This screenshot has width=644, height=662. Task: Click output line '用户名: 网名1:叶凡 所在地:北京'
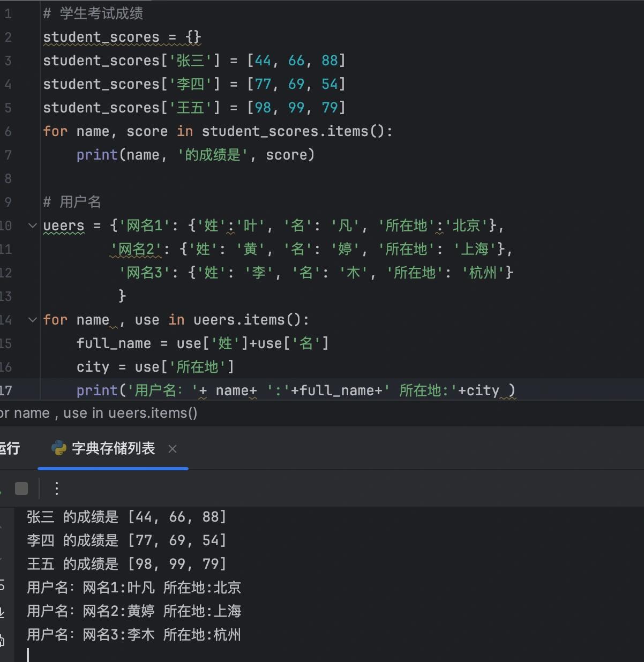[x=134, y=588]
